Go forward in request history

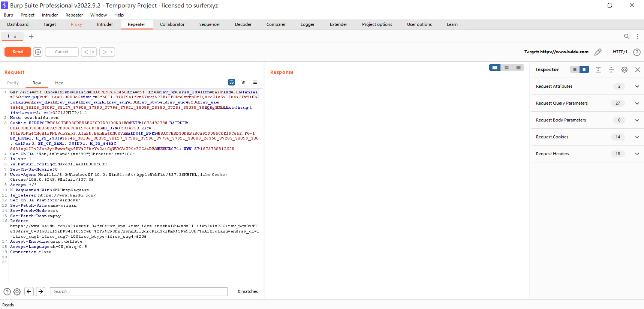point(105,52)
